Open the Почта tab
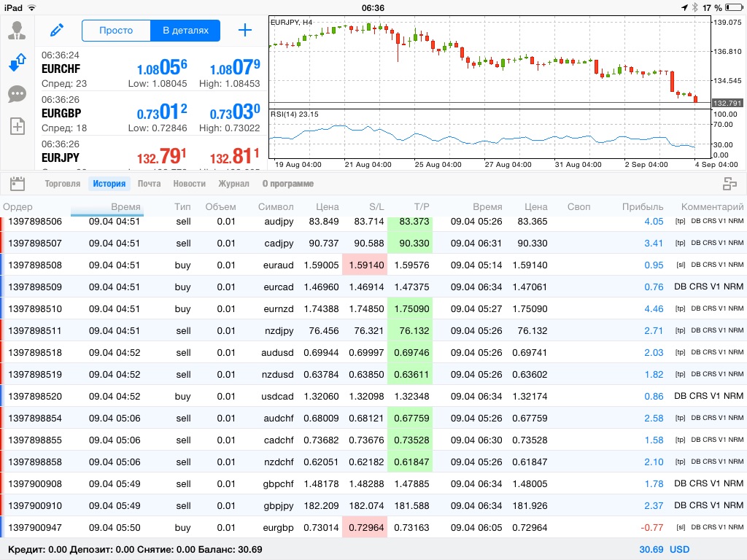Image resolution: width=747 pixels, height=560 pixels. click(149, 183)
